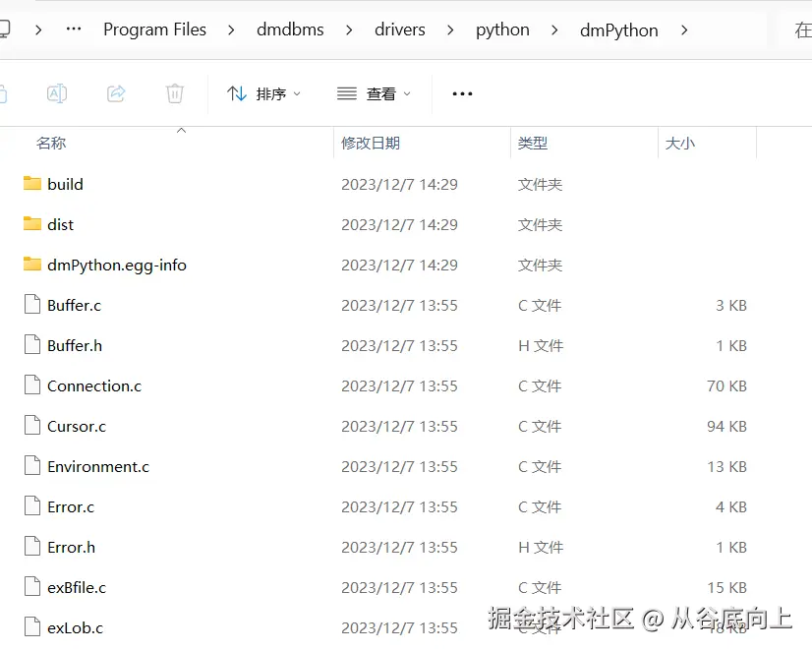Click the Error.h file name
Image resolution: width=812 pixels, height=651 pixels.
coord(72,548)
